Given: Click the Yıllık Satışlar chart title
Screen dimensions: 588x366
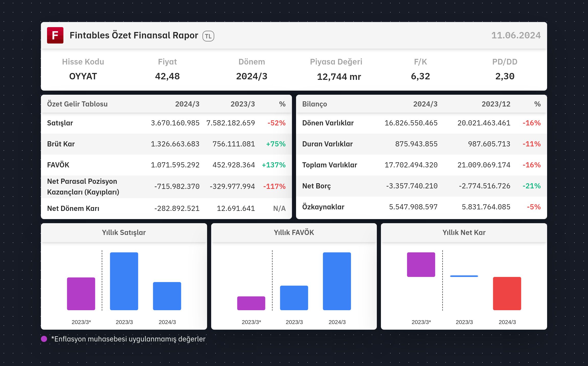Looking at the screenshot, I should coord(124,232).
